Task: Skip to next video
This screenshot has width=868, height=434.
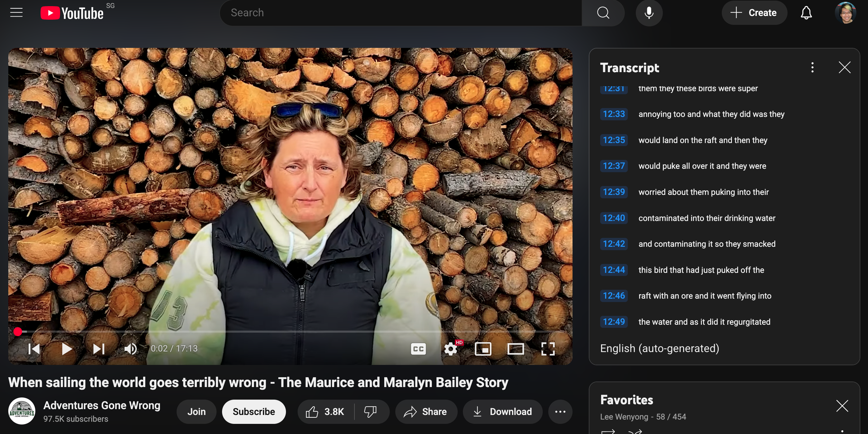Action: click(x=99, y=349)
